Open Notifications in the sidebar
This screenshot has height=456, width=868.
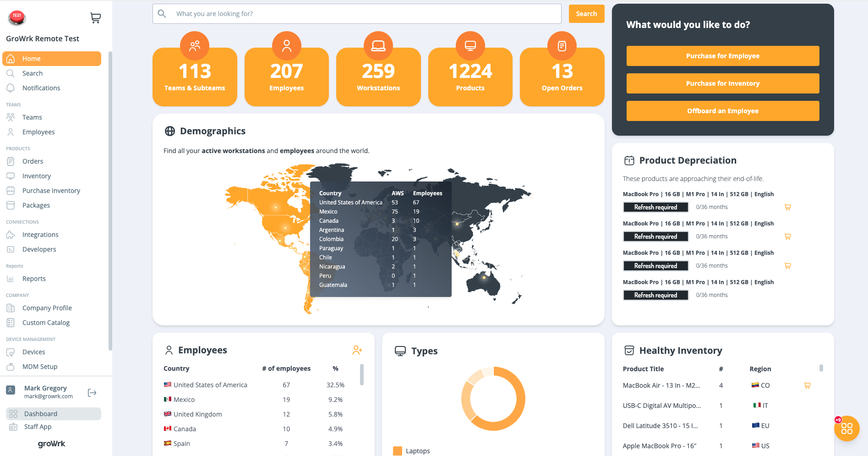[x=52, y=88]
